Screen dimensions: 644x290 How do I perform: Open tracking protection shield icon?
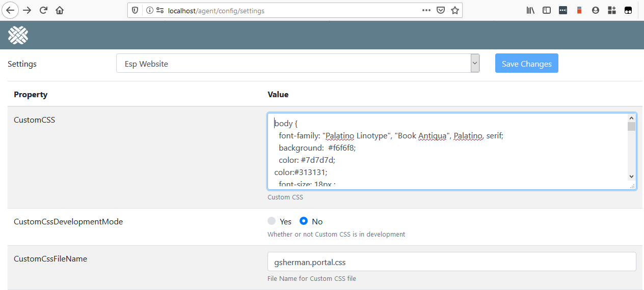(x=135, y=10)
